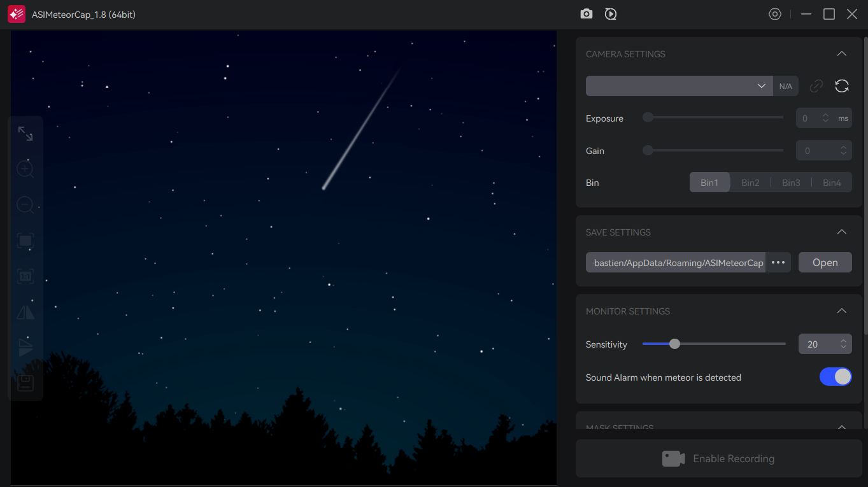The height and width of the screenshot is (487, 868).
Task: Toggle fullscreen preview with expand arrows icon
Action: (25, 134)
